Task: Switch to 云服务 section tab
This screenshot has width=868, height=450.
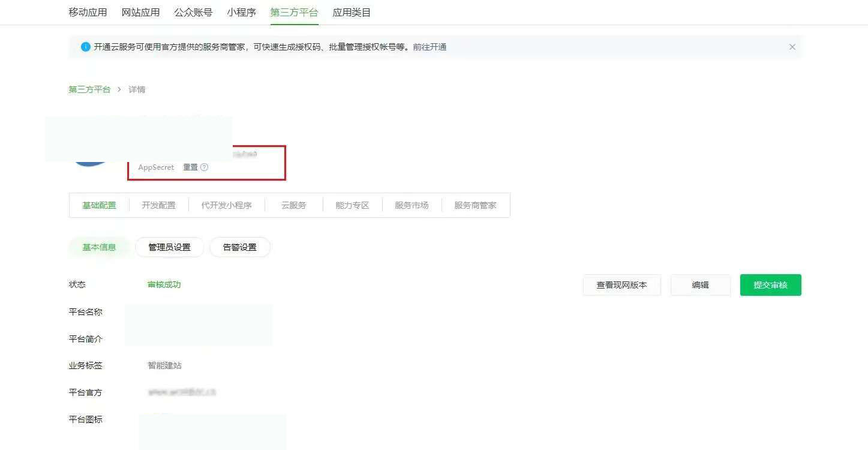Action: pos(293,205)
